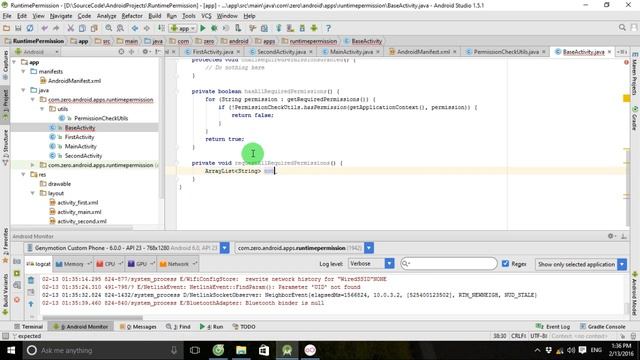Open the VCS menu

(x=206, y=16)
